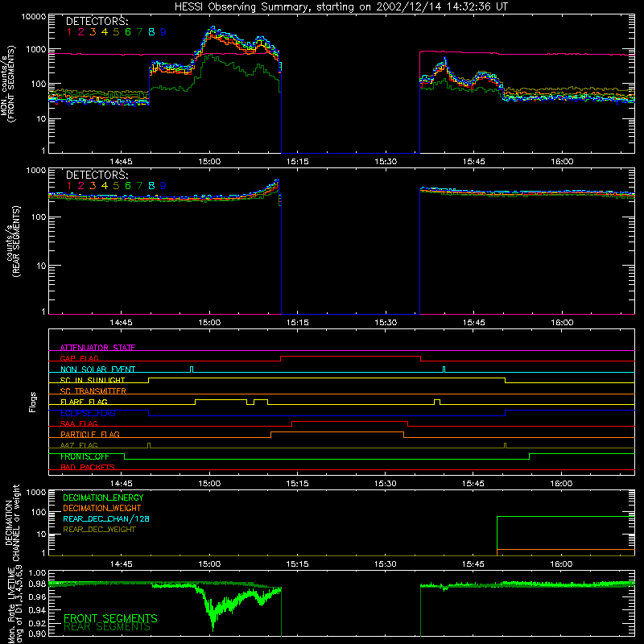
Task: Click red detector 1 in rear segments legend
Action: pos(69,186)
